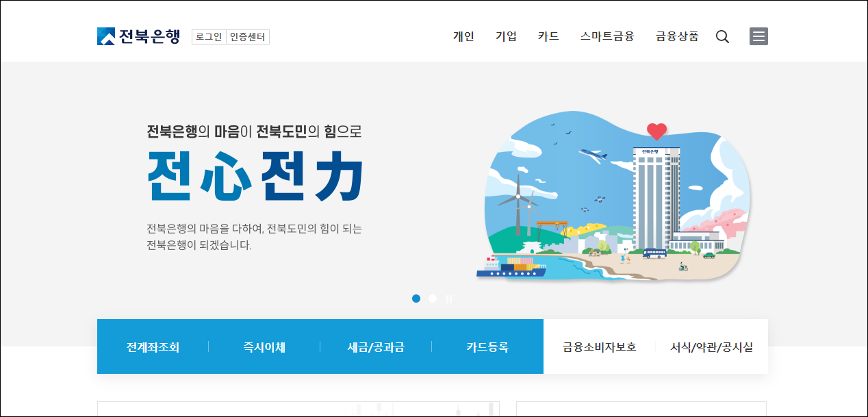Pause the banner slideshow
The width and height of the screenshot is (868, 417).
pyautogui.click(x=449, y=299)
